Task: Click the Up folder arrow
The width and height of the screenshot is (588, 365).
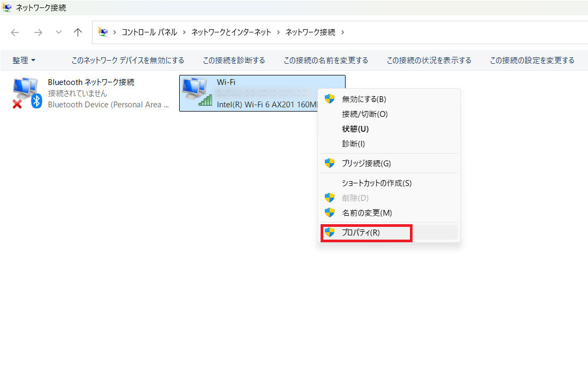Action: point(78,32)
